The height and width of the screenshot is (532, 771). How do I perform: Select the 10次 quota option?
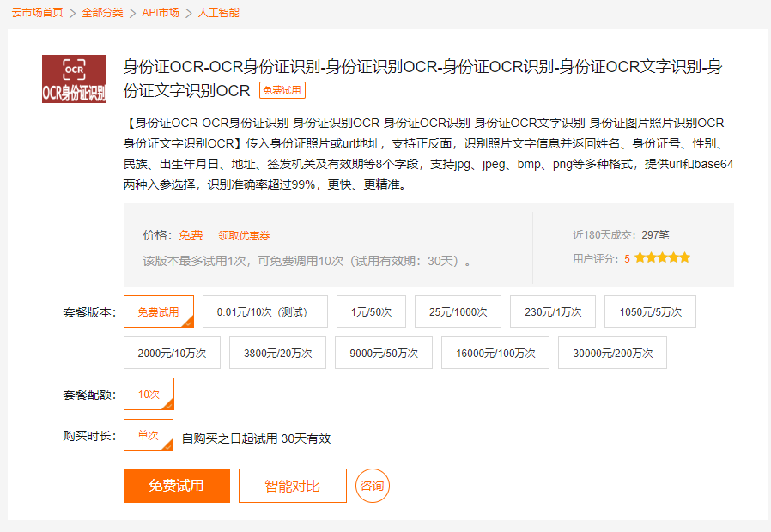coord(148,395)
